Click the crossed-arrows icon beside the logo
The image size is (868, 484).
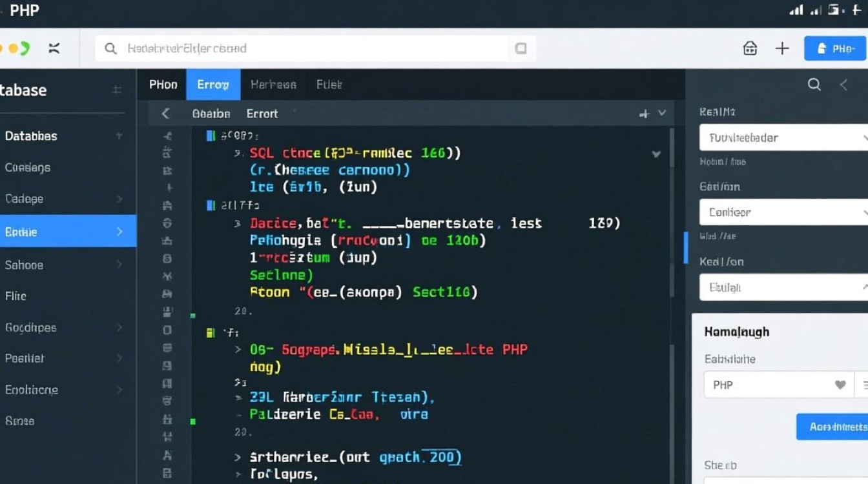[54, 48]
